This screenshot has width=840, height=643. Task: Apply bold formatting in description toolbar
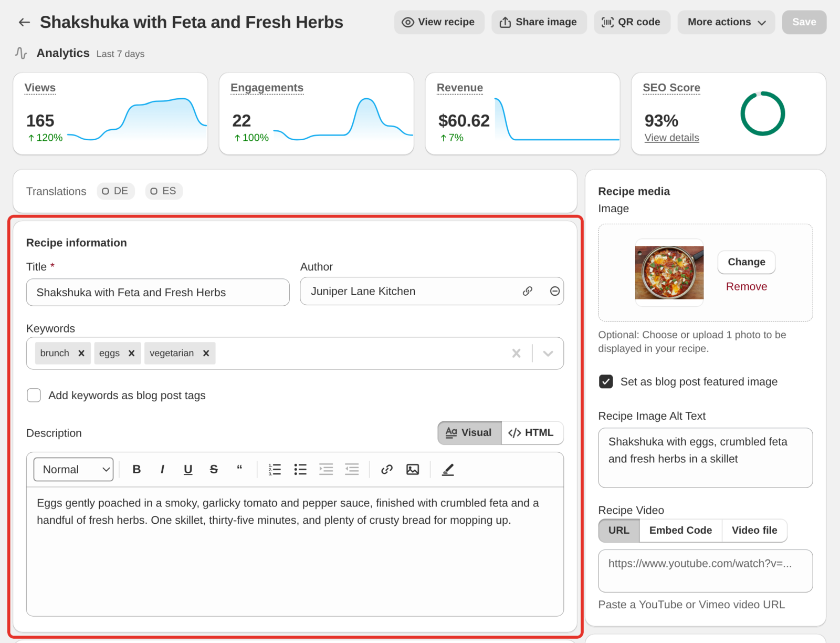[x=136, y=470]
